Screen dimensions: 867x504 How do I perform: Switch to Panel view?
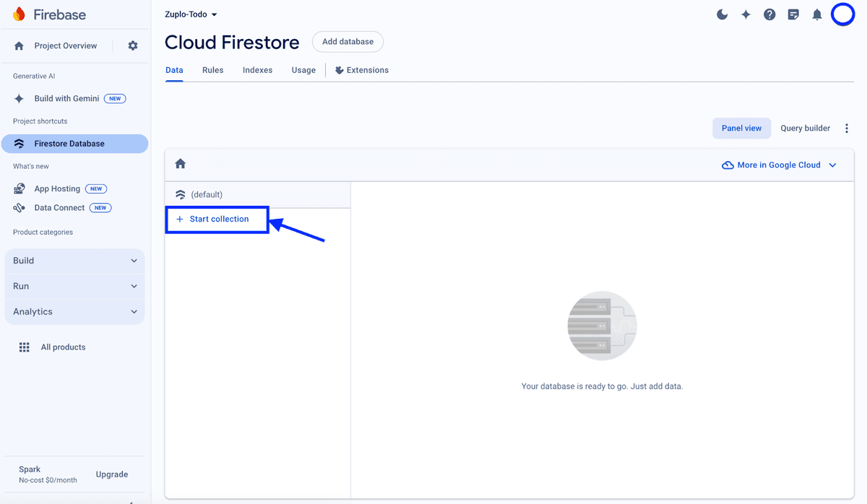[x=741, y=129]
